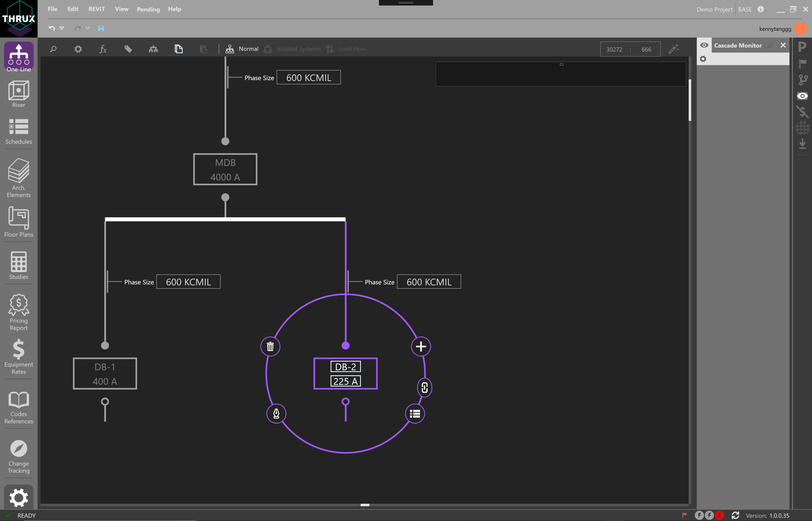Open the REVIT menu
The width and height of the screenshot is (812, 521).
tap(96, 9)
